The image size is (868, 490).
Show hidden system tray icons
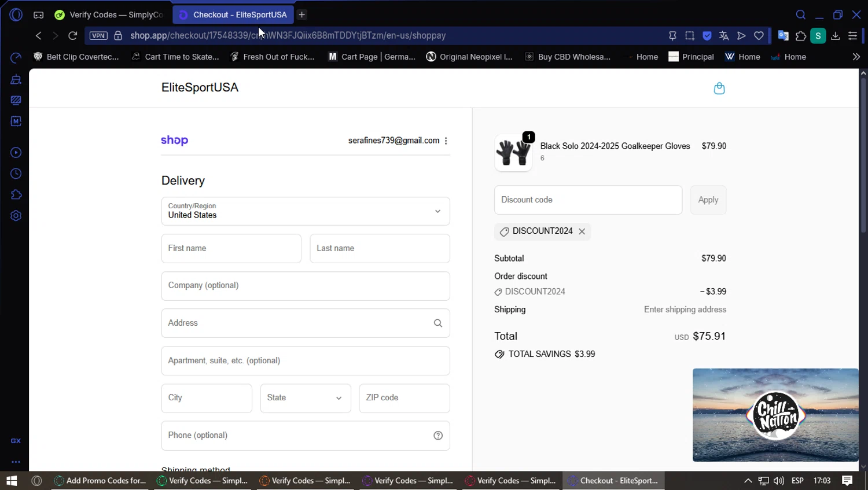coord(748,481)
